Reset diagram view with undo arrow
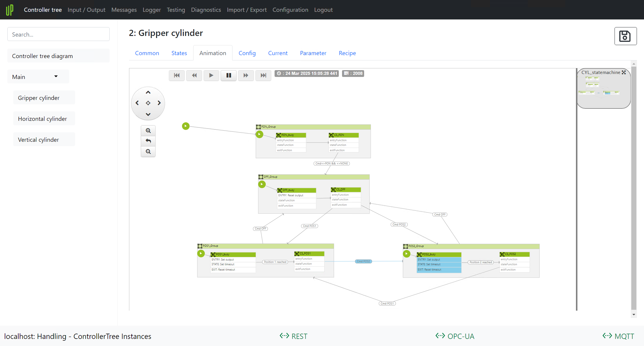This screenshot has width=644, height=346. click(148, 141)
